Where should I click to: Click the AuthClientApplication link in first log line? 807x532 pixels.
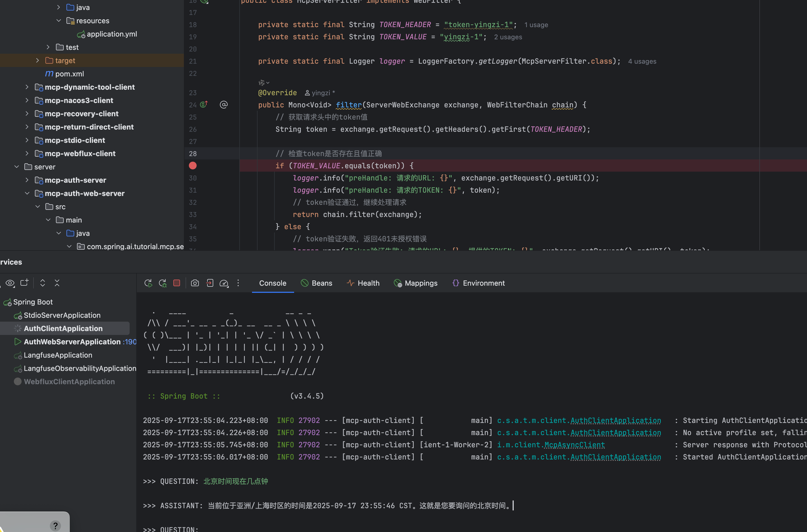616,420
